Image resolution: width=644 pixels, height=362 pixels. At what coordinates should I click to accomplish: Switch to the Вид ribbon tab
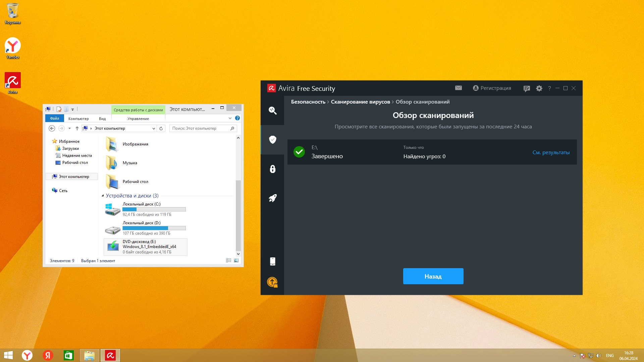(x=102, y=119)
